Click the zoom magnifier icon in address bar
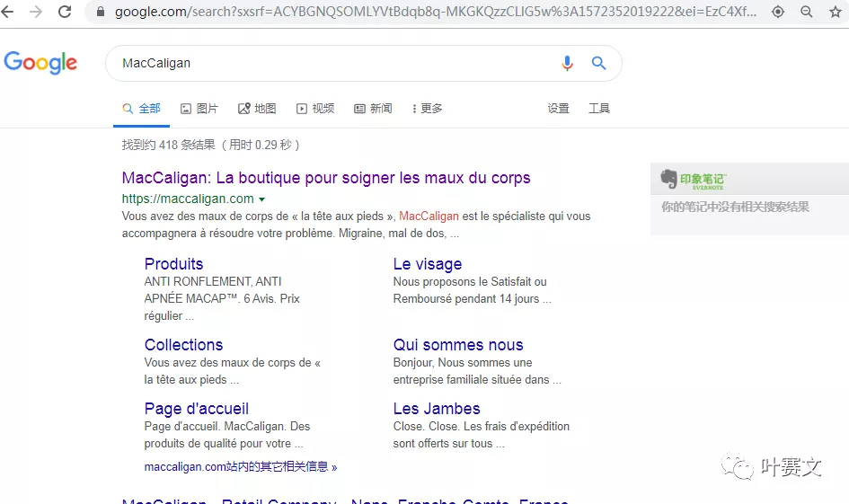 point(806,12)
